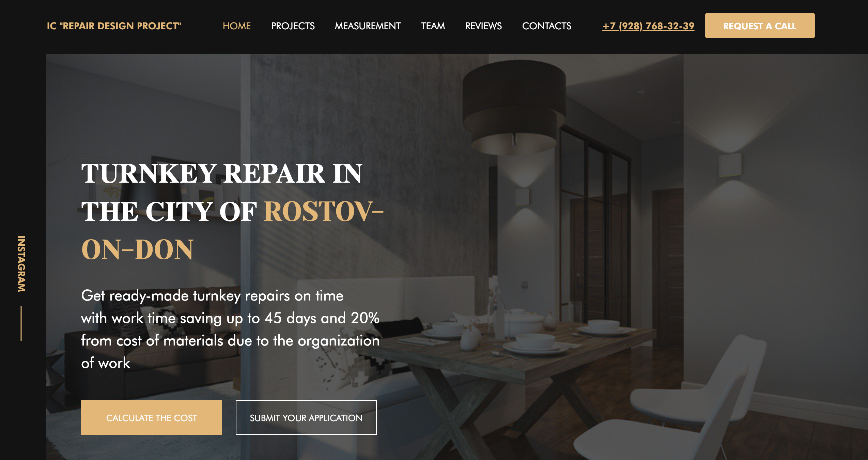Click the gold line below INSTAGRAM
Image resolution: width=868 pixels, height=460 pixels.
pos(21,323)
